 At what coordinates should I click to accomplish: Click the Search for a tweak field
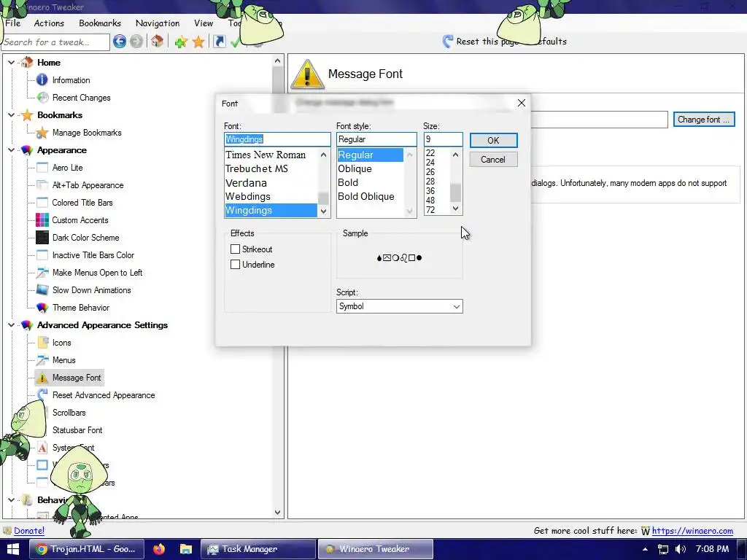click(x=55, y=42)
